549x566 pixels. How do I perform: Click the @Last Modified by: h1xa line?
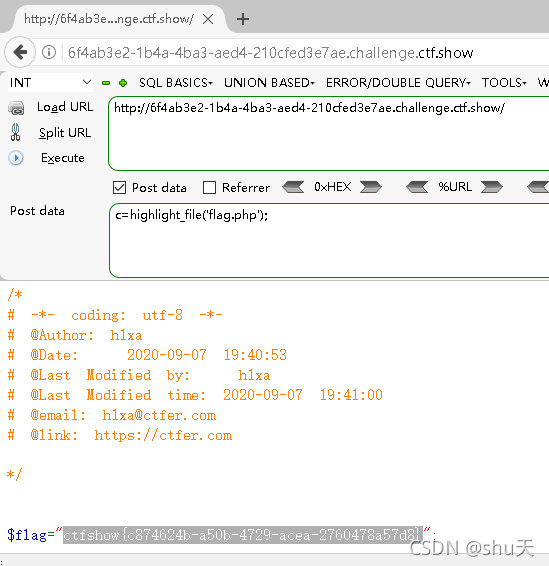coord(139,375)
